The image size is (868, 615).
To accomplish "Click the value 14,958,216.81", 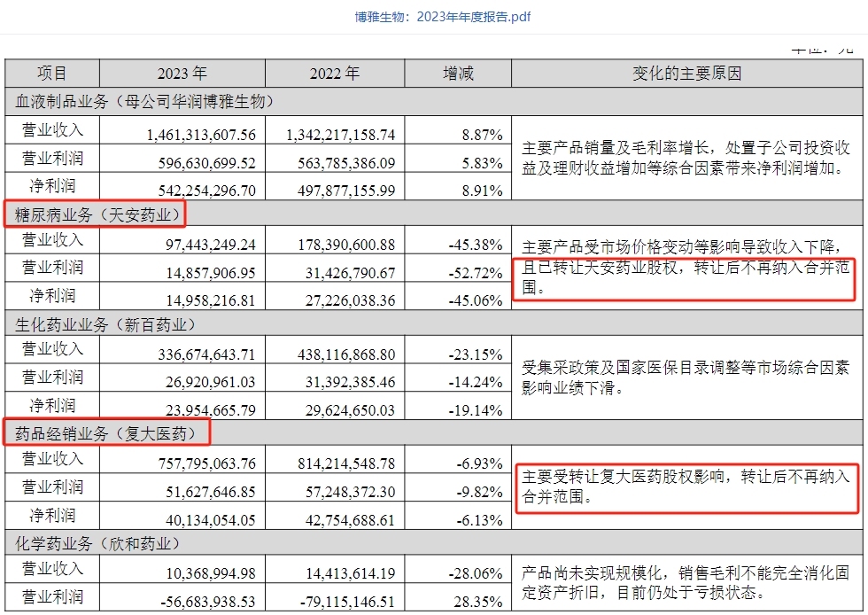I will [x=211, y=300].
